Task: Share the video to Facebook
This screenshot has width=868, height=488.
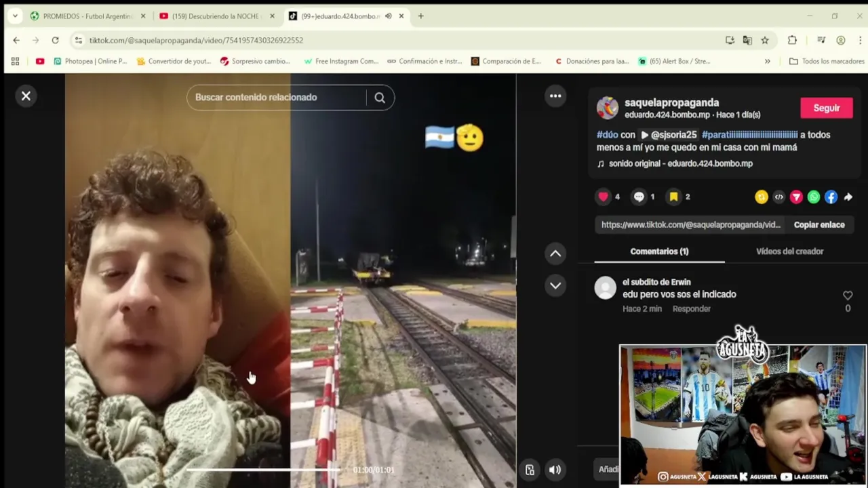Action: [831, 197]
